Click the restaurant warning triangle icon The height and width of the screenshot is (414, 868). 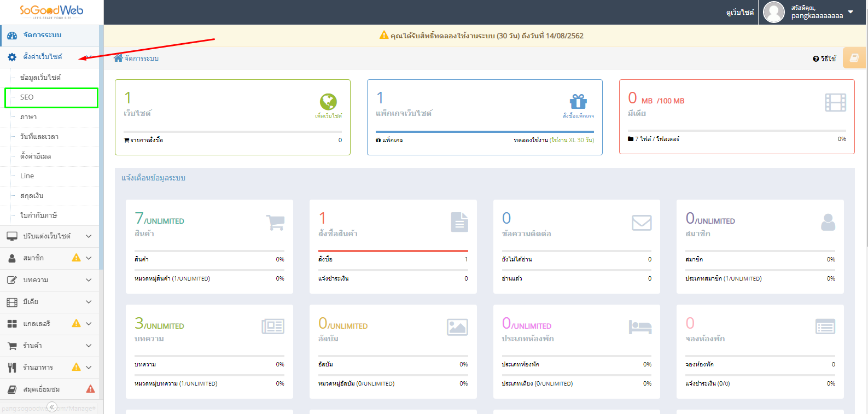(76, 367)
